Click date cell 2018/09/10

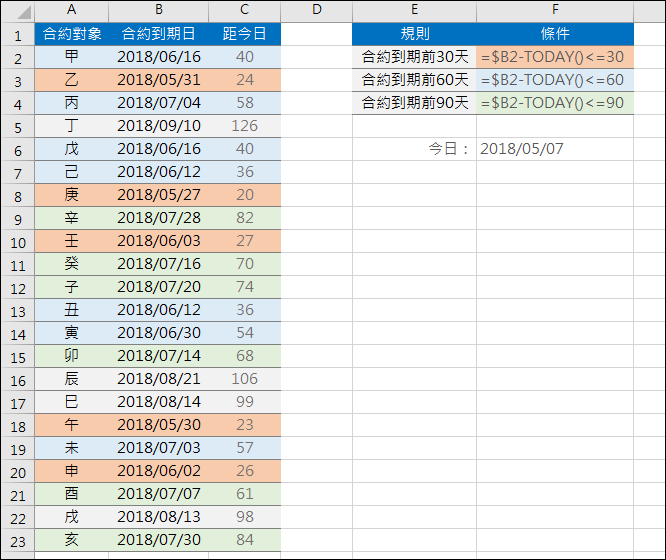coord(158,126)
